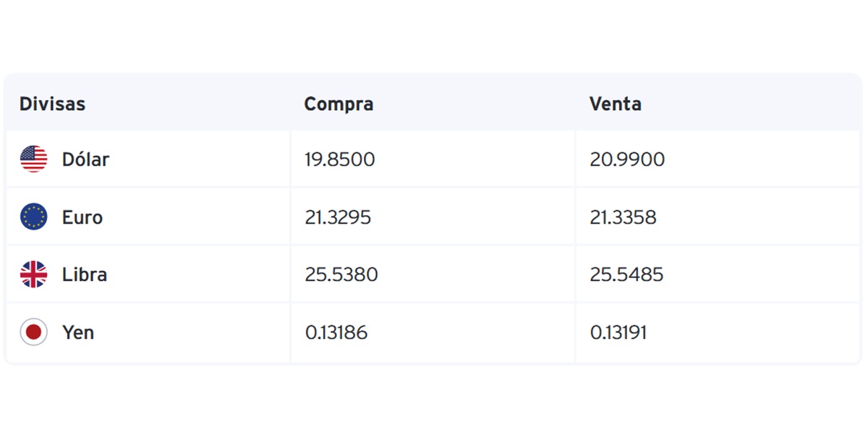This screenshot has width=868, height=433.
Task: Select Dólar compra value 19.8500
Action: tap(340, 159)
